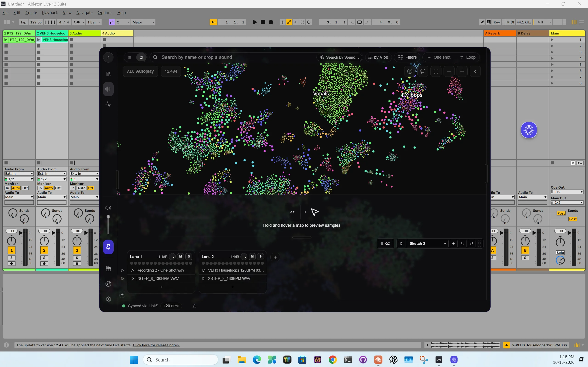This screenshot has width=588, height=367.
Task: Zoom out the sample map
Action: 449,71
